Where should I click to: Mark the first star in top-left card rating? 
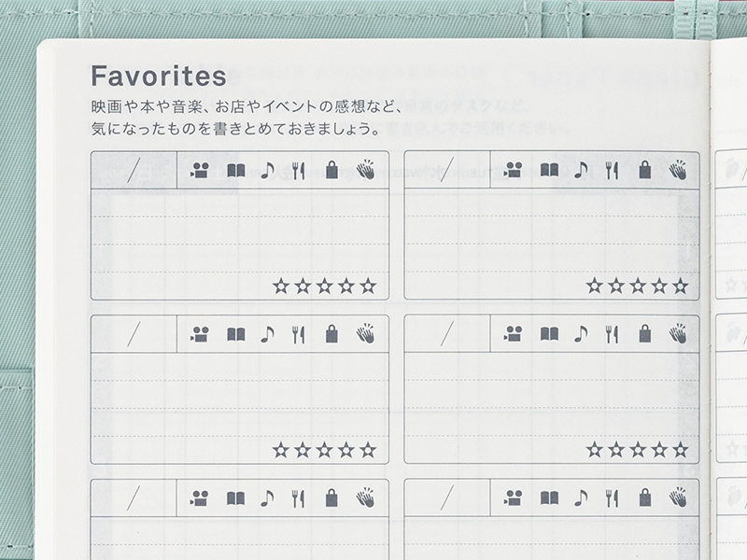click(281, 286)
